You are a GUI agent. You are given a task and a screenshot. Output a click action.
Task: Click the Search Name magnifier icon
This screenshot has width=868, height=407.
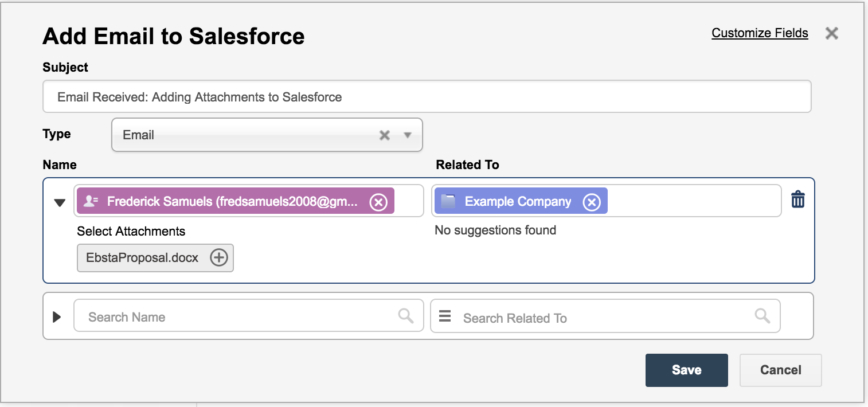pyautogui.click(x=406, y=316)
